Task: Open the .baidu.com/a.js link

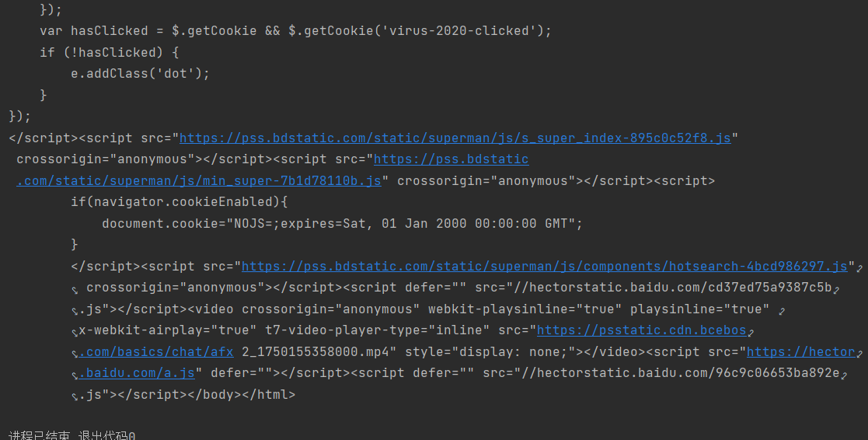Action: pos(137,373)
